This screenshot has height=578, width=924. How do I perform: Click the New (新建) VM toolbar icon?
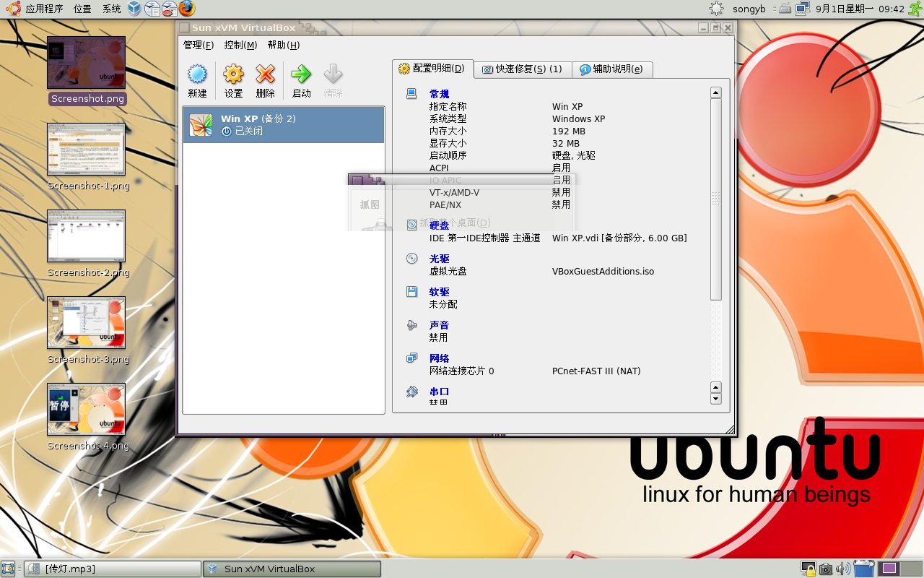(x=197, y=74)
